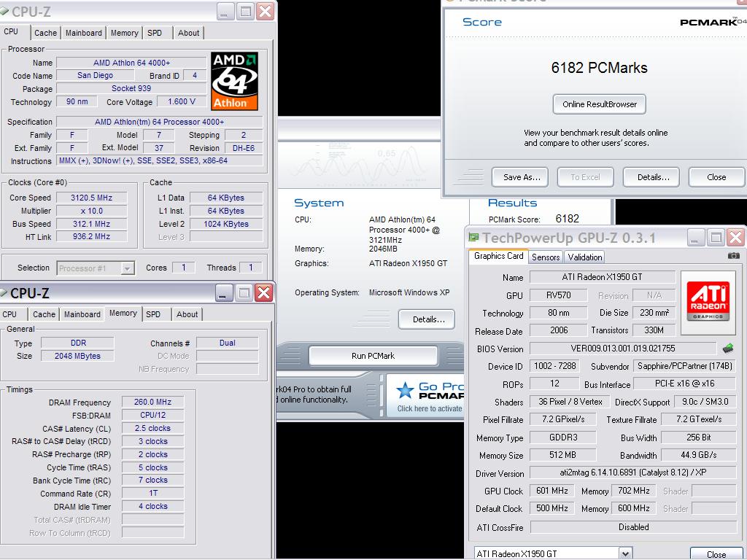The width and height of the screenshot is (747, 560).
Task: Click the Subvendor Sapphire/PCPartner field
Action: [x=684, y=366]
